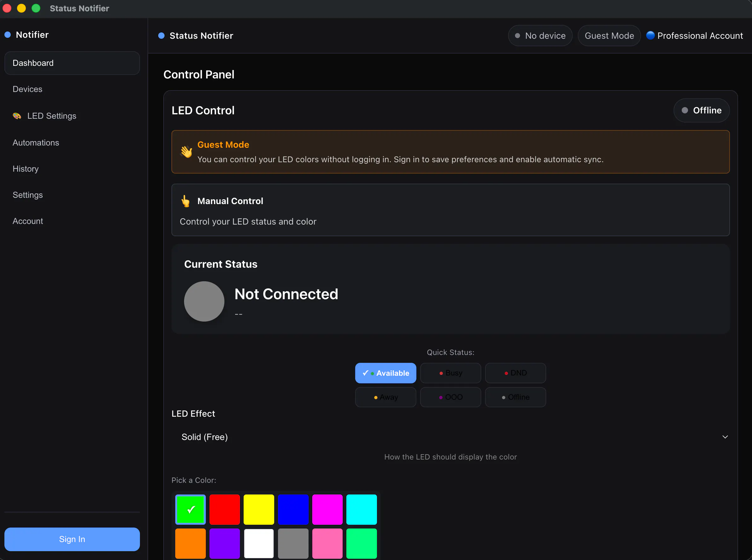Image resolution: width=752 pixels, height=560 pixels.
Task: Click the pointing finger Manual Control icon
Action: pyautogui.click(x=185, y=201)
